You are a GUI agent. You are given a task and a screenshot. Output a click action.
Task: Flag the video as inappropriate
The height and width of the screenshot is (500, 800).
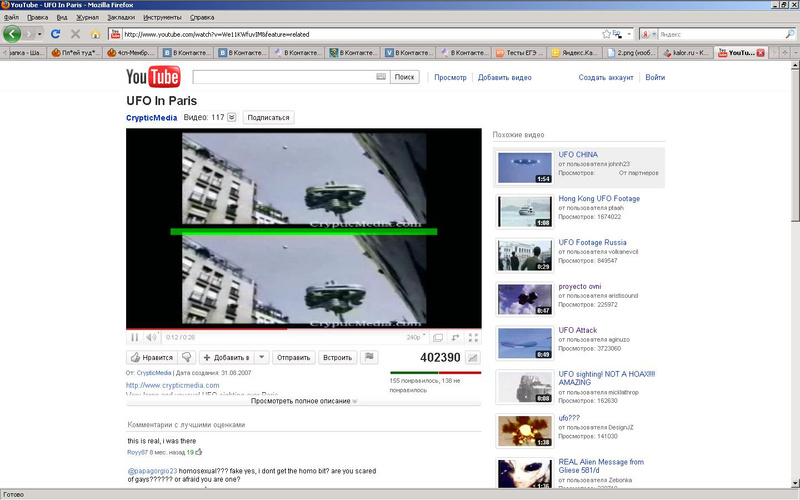(369, 357)
